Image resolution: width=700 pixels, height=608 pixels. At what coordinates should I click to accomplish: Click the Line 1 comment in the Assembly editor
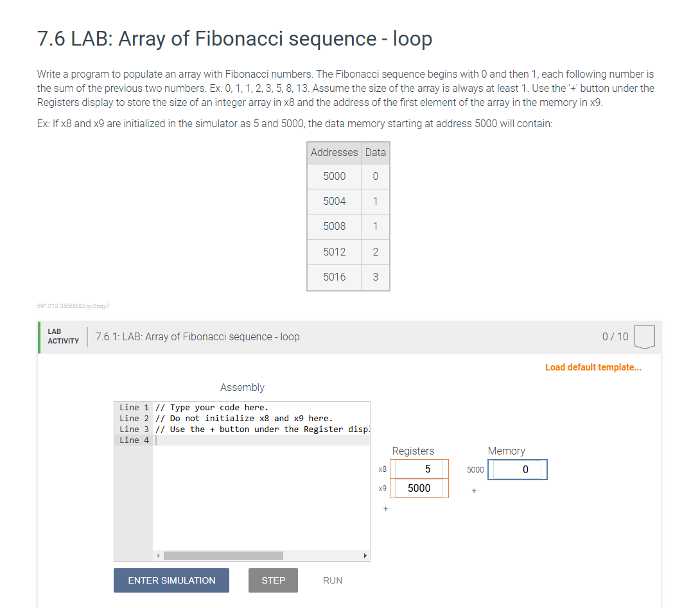point(212,407)
